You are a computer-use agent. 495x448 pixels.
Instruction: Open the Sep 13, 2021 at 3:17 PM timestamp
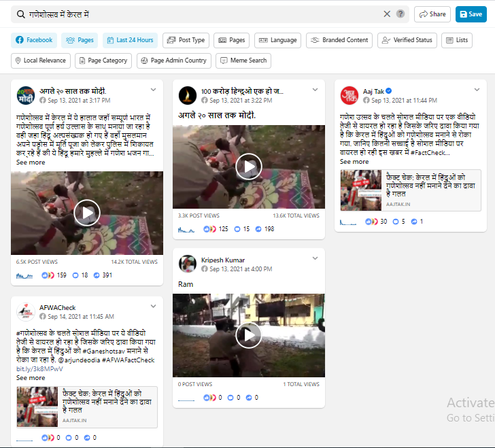(x=79, y=101)
